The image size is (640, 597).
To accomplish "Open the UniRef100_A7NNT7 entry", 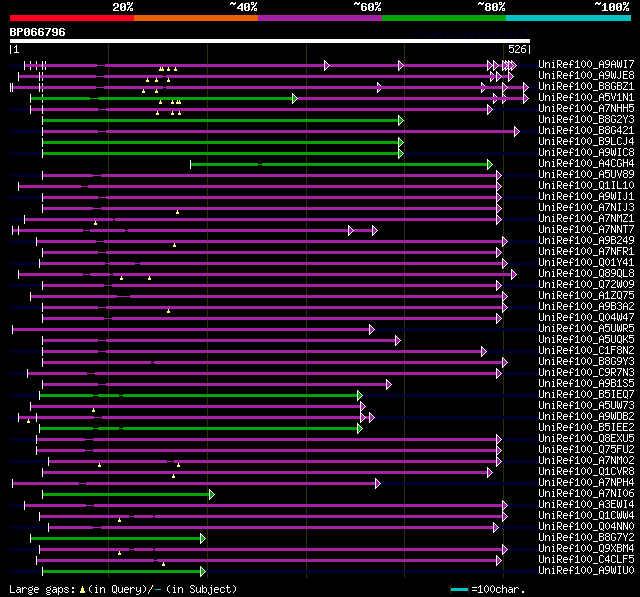I will [586, 229].
